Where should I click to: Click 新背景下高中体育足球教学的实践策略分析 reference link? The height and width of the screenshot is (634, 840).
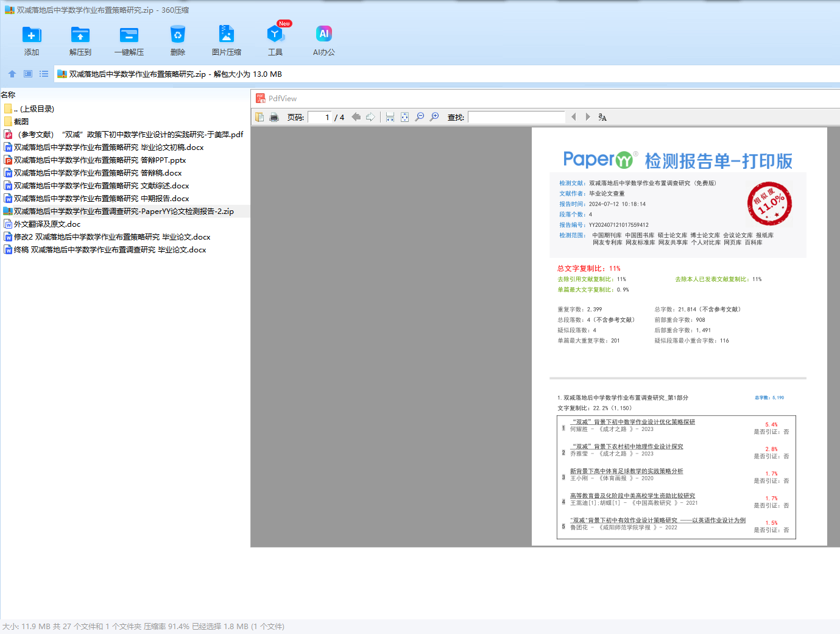(x=627, y=471)
